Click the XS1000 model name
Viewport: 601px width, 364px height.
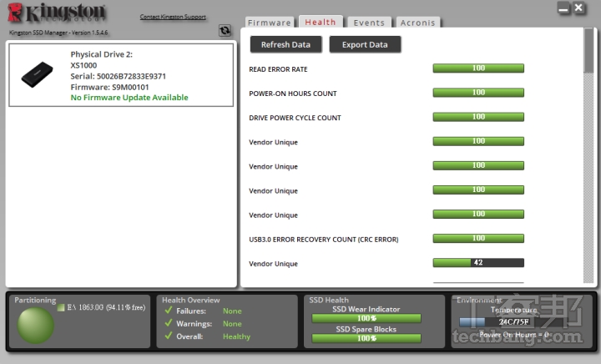tap(83, 65)
